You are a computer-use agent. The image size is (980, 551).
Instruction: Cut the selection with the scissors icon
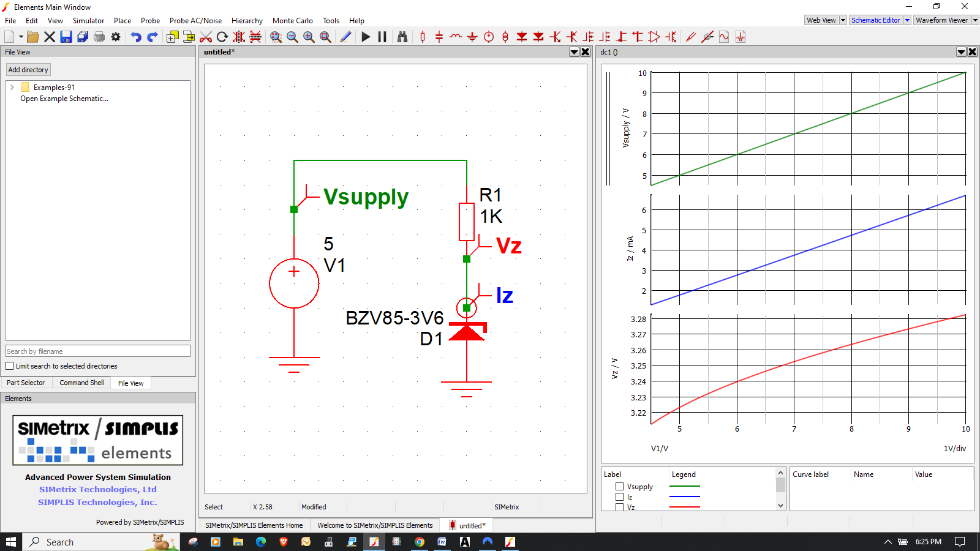[206, 37]
